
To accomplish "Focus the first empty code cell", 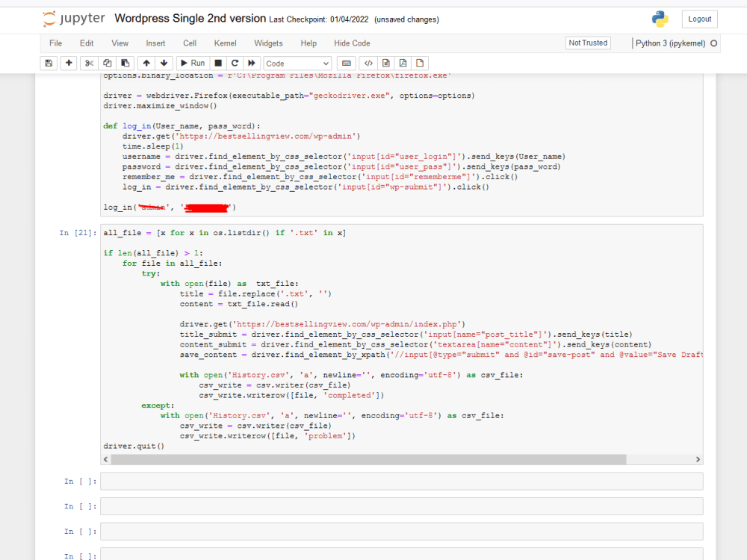I will pyautogui.click(x=402, y=481).
